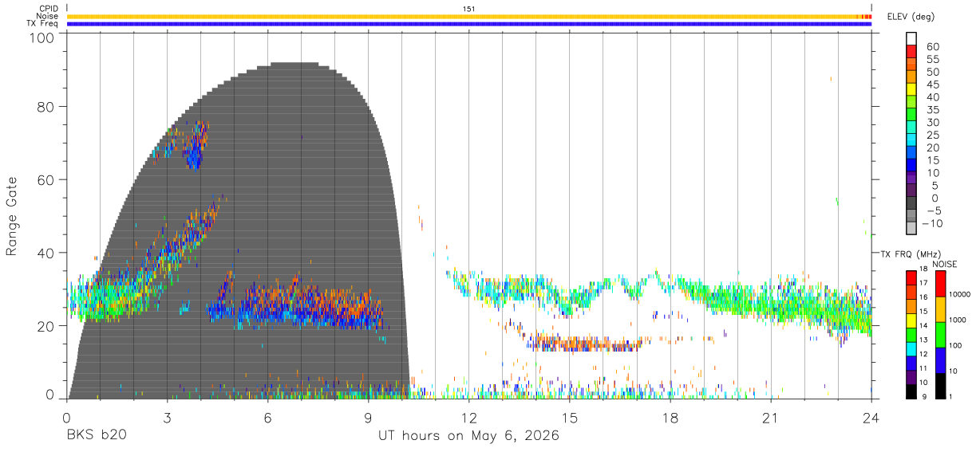Click the ELEV colorbar label '50'
Screen dimensions: 980x452
point(932,72)
